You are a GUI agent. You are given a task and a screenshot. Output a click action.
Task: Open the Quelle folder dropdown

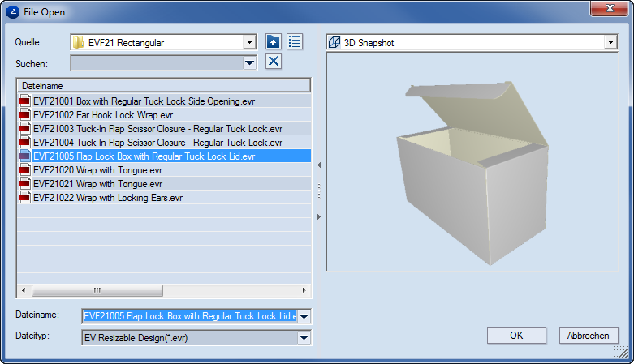pos(249,42)
